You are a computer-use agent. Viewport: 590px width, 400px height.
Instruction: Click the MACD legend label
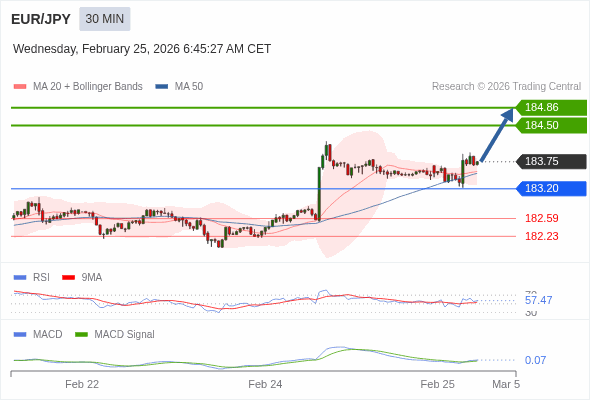(48, 335)
